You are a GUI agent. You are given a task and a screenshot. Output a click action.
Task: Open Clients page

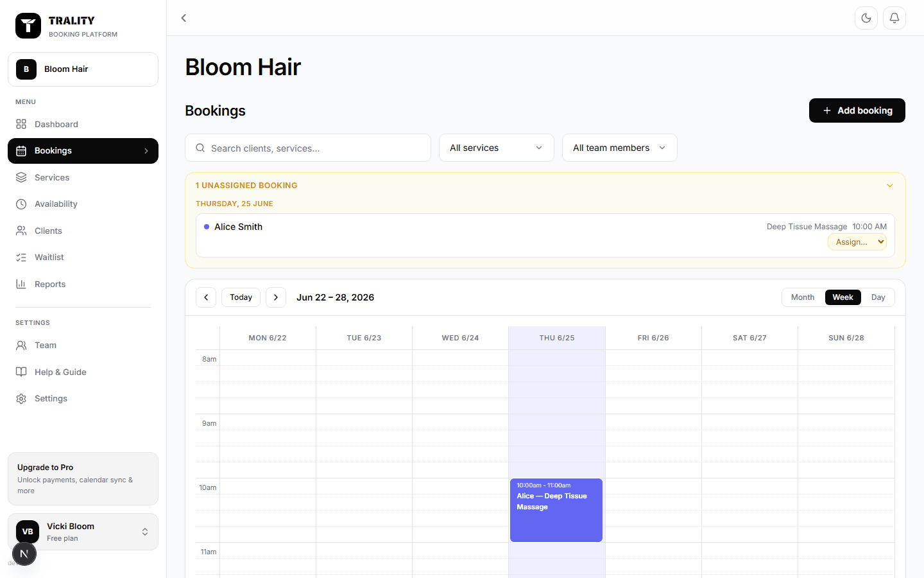[x=83, y=231]
